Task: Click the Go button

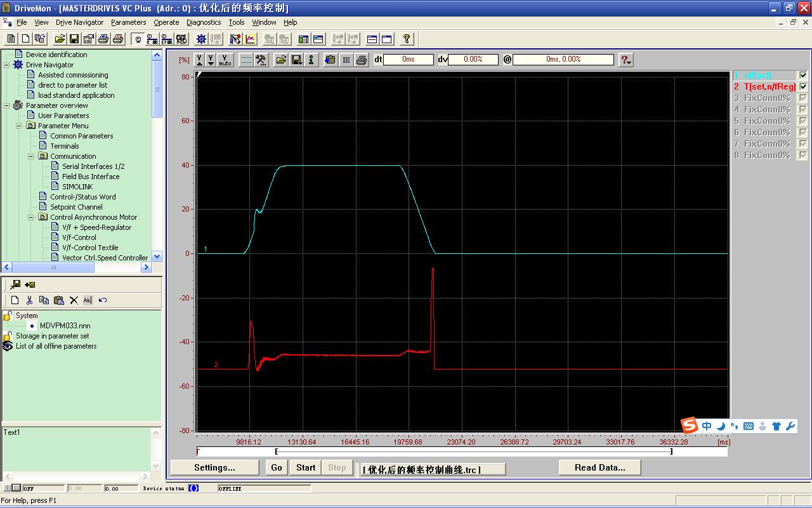Action: point(277,468)
